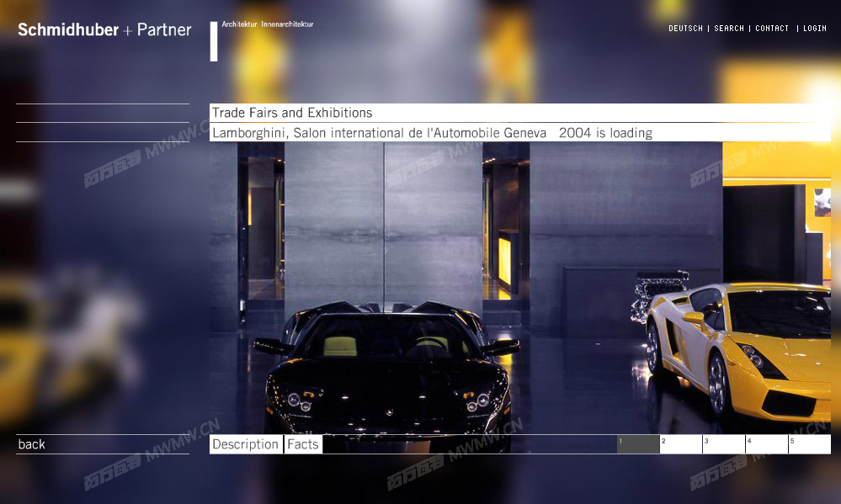This screenshot has height=504, width=841.
Task: Jump to image 3 in the slideshow
Action: tap(724, 444)
